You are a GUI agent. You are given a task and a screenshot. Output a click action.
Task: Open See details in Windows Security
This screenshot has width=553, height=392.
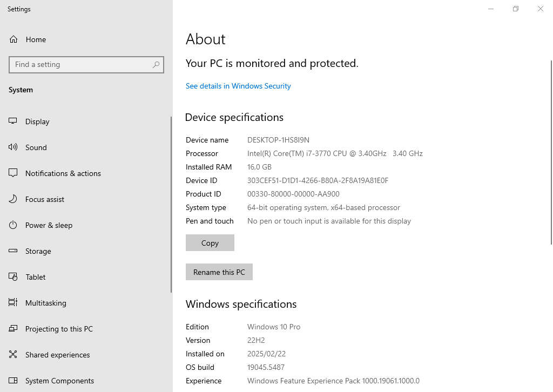[x=238, y=86]
